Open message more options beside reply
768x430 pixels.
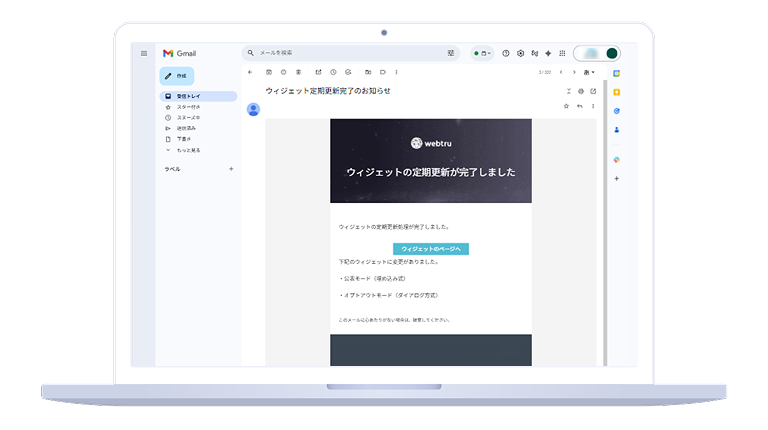coord(593,106)
